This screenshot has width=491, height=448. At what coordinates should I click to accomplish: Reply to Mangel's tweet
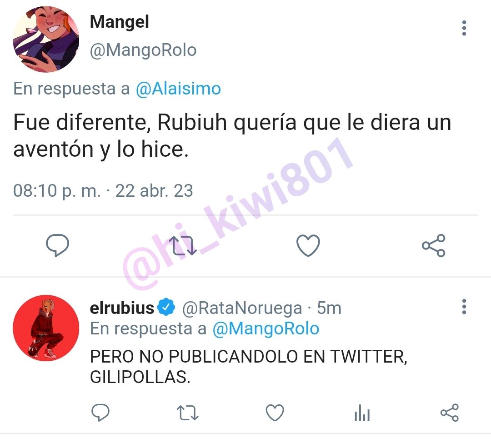57,245
